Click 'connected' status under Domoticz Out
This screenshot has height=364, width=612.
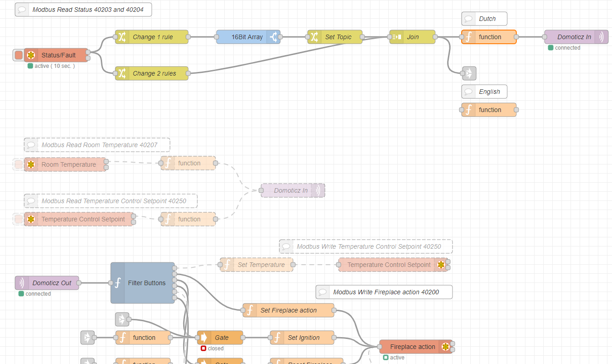38,294
